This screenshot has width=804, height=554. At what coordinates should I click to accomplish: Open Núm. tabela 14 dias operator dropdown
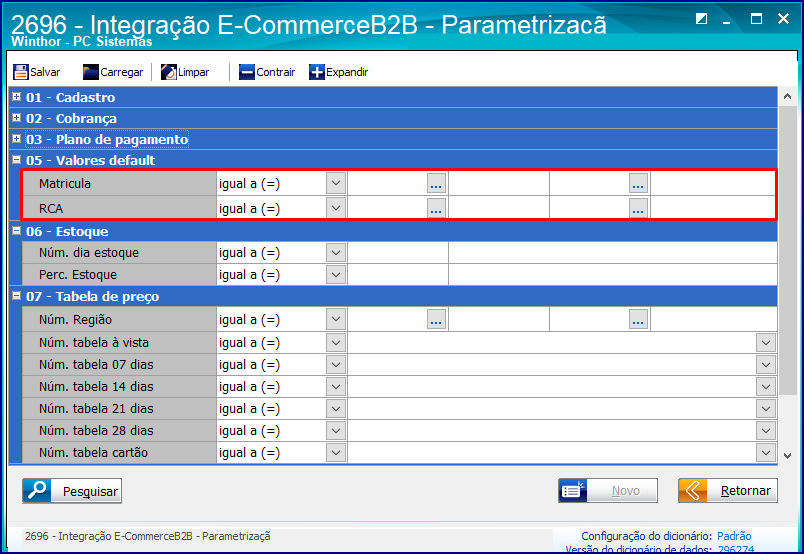[x=336, y=386]
